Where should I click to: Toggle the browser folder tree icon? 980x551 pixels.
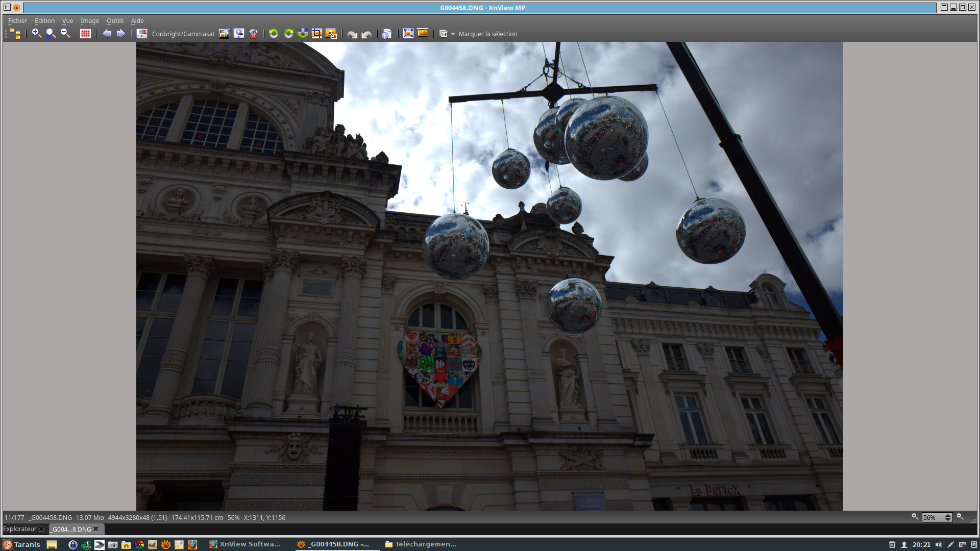(15, 34)
